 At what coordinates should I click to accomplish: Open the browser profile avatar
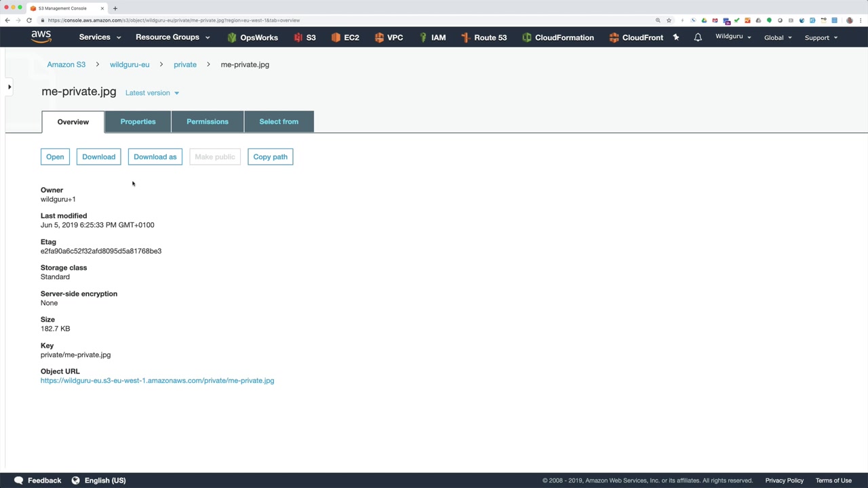pyautogui.click(x=850, y=20)
